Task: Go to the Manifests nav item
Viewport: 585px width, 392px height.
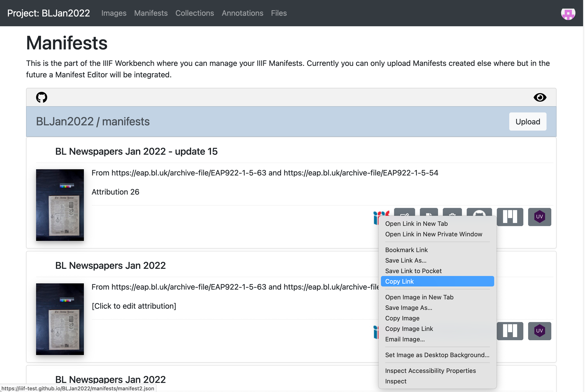Action: point(151,13)
